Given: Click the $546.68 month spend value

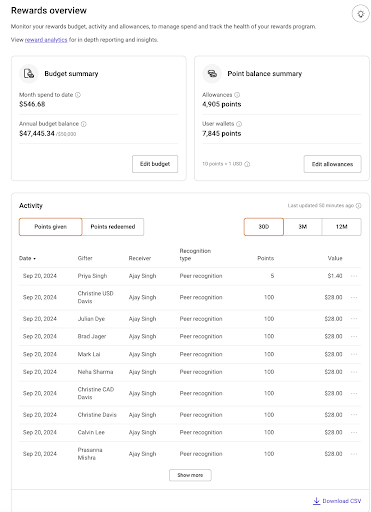Looking at the screenshot, I should 32,104.
